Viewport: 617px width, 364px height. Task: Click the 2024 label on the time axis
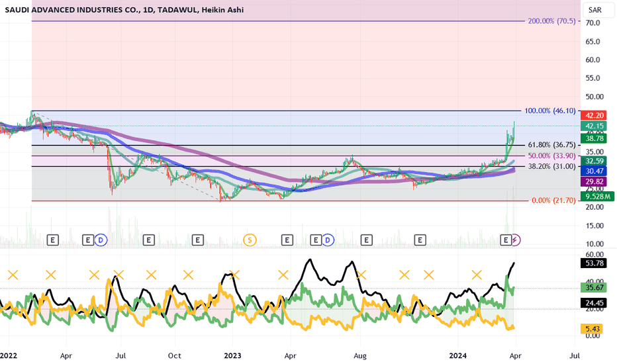(457, 356)
